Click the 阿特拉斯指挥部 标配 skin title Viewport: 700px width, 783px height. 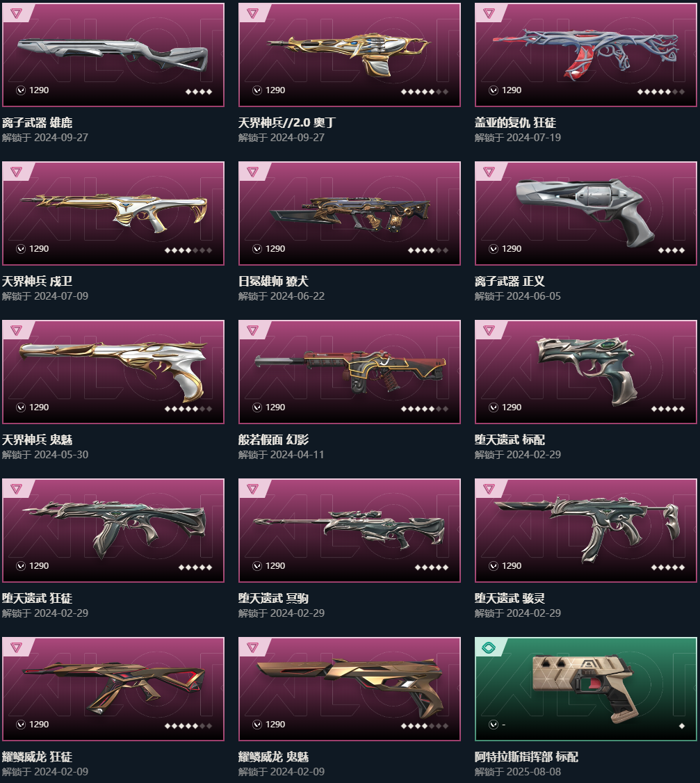pos(526,757)
